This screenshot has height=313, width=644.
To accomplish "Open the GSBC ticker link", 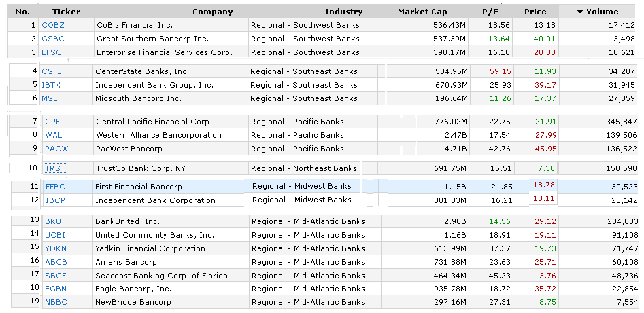I will [x=53, y=39].
